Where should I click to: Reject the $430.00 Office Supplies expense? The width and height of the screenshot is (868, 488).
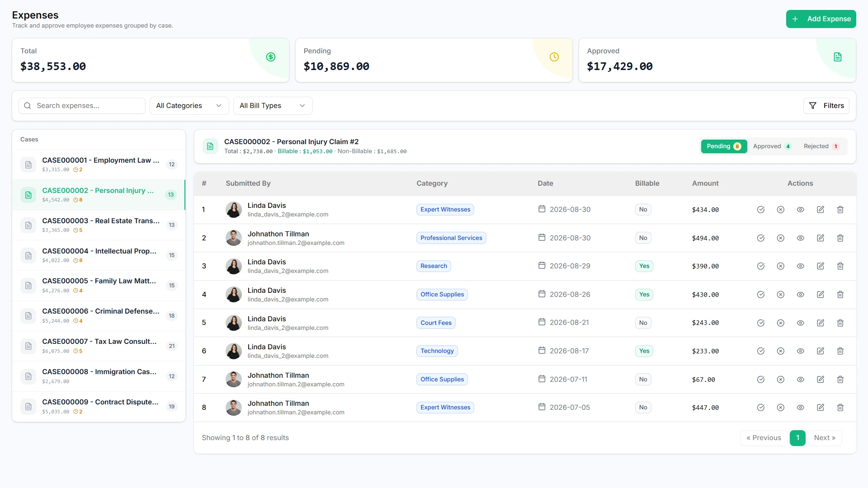tap(781, 295)
